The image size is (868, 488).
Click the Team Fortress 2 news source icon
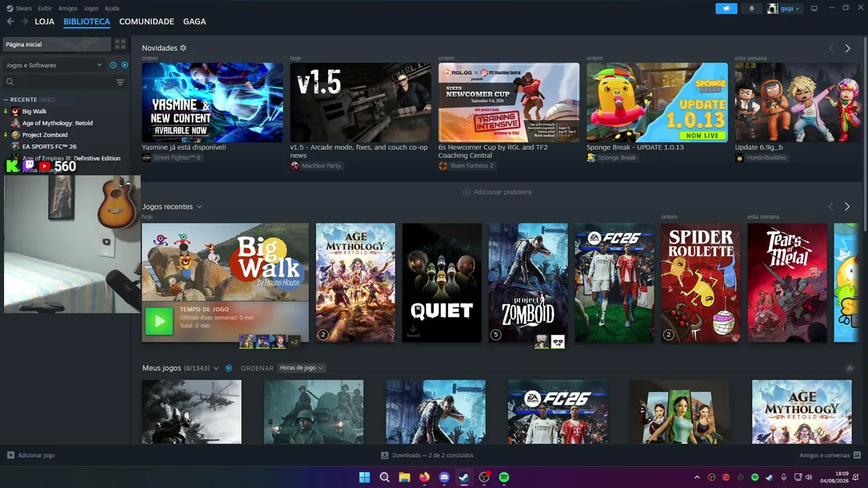(443, 166)
